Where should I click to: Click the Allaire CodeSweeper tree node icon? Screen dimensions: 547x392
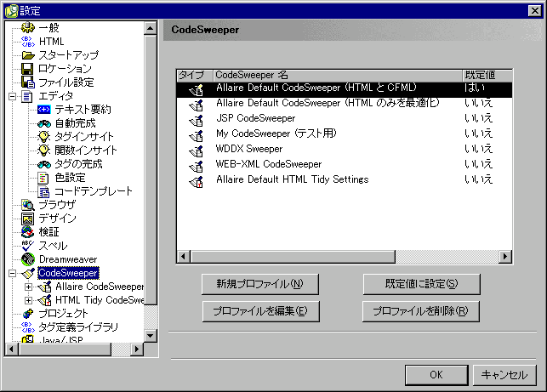(x=44, y=287)
